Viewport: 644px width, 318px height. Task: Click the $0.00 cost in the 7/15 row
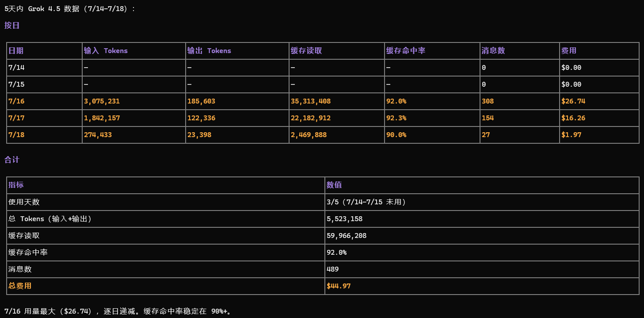[x=572, y=84]
